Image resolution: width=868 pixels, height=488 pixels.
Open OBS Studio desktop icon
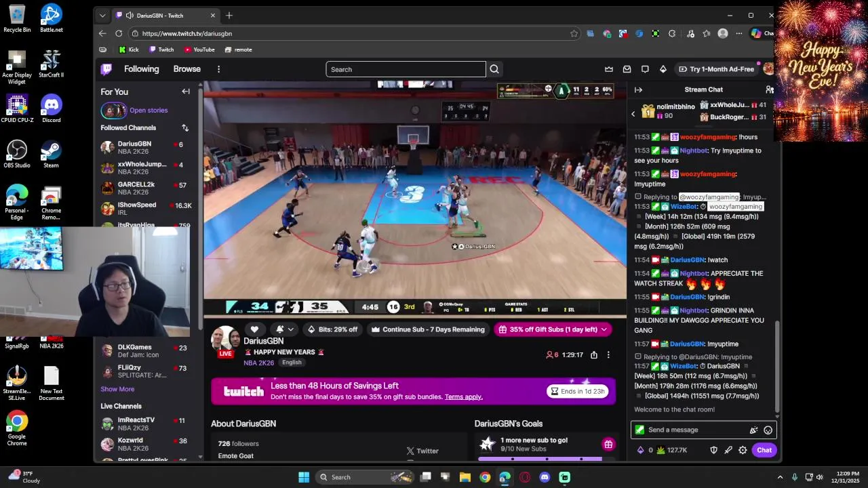[17, 154]
